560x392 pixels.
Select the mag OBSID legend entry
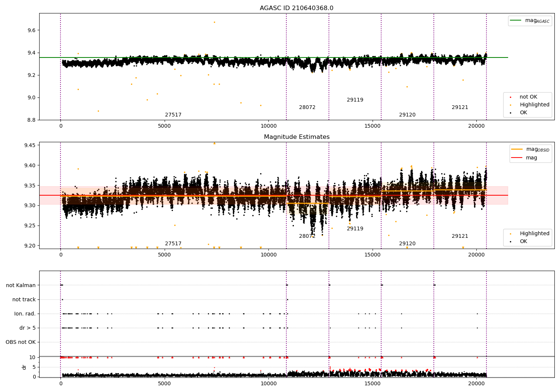click(x=530, y=149)
